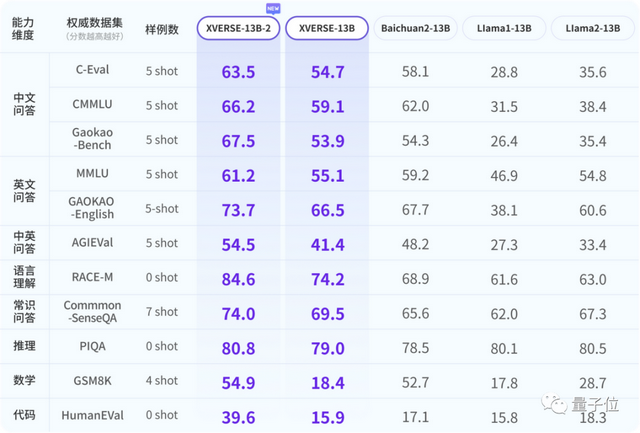Select the 样例数 column header
The image size is (640, 433).
(161, 29)
